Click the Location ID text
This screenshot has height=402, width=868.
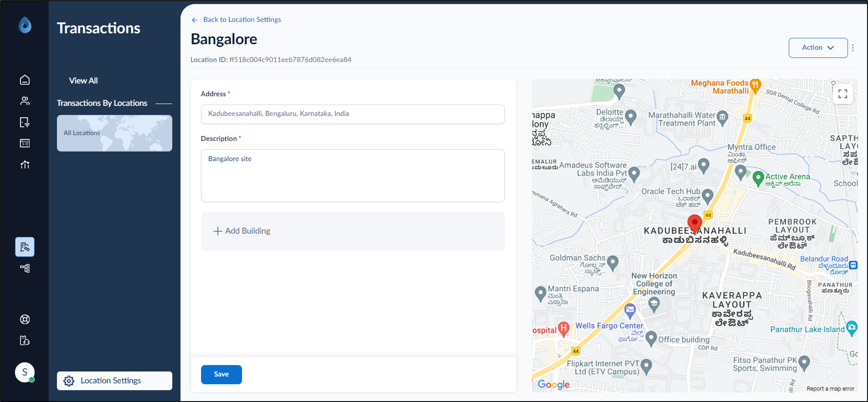coord(271,60)
